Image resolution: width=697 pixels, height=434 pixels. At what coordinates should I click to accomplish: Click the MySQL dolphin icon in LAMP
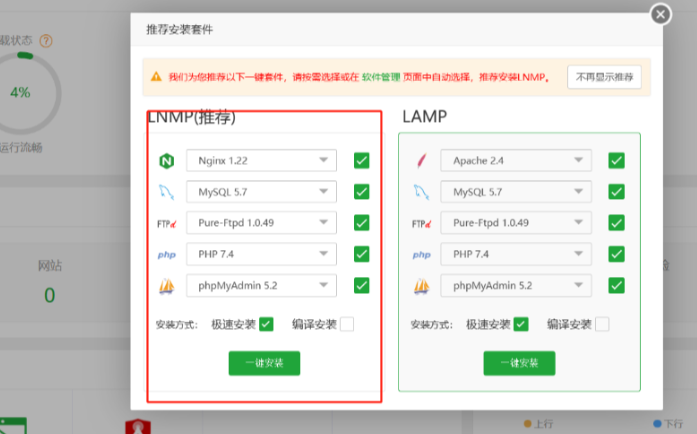(x=421, y=192)
